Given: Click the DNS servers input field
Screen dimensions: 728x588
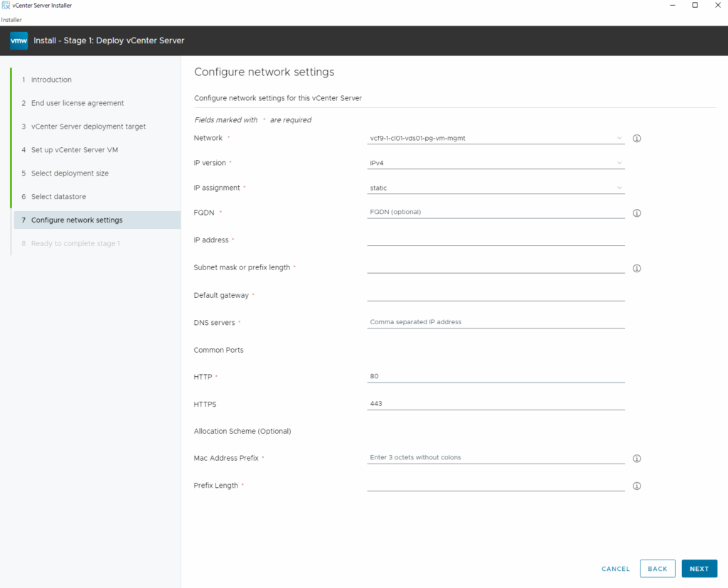Looking at the screenshot, I should tap(496, 322).
